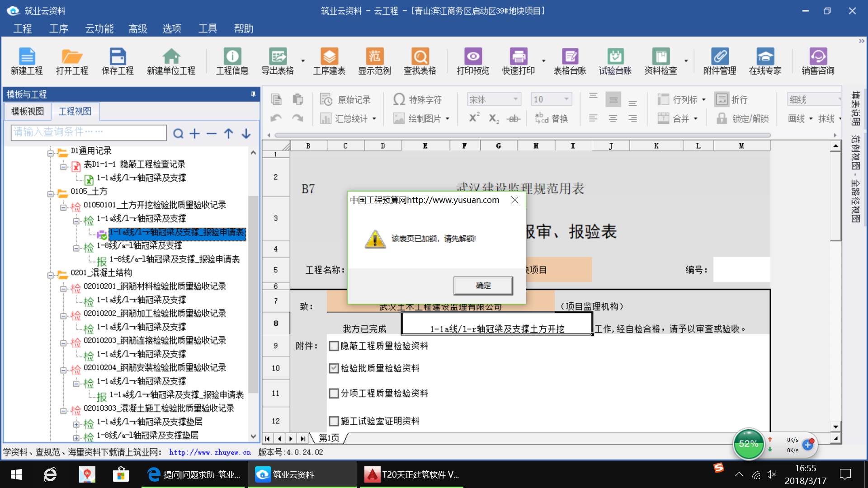
Task: Uncheck 检验批质量检验资料 checkbox
Action: pos(334,368)
